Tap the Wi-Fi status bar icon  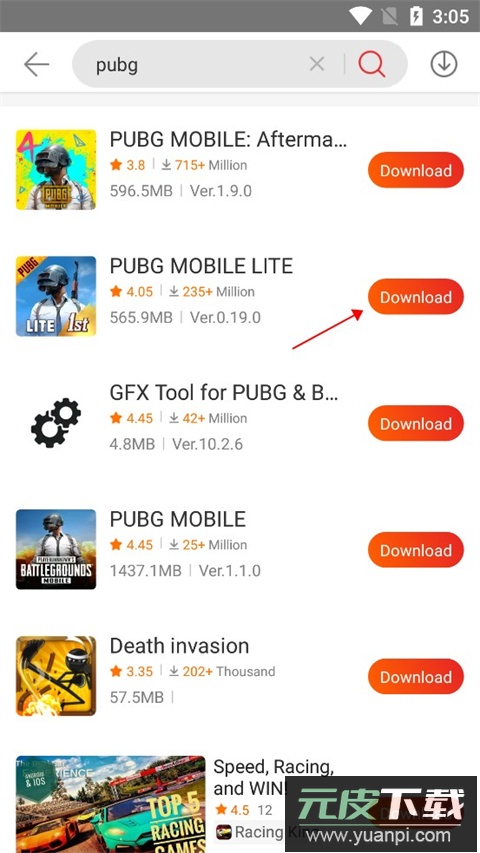click(x=361, y=16)
